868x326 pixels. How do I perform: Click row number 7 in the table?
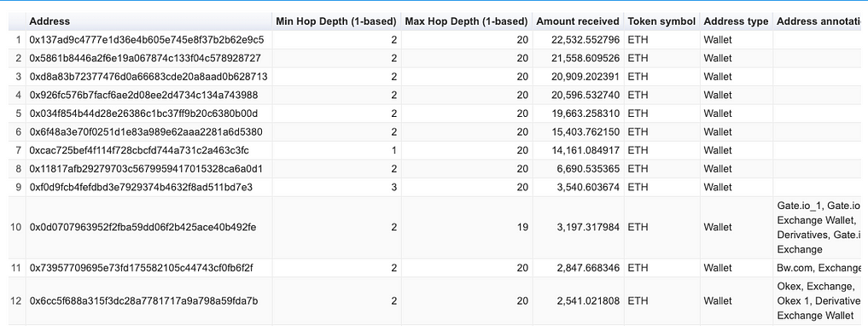pyautogui.click(x=18, y=150)
